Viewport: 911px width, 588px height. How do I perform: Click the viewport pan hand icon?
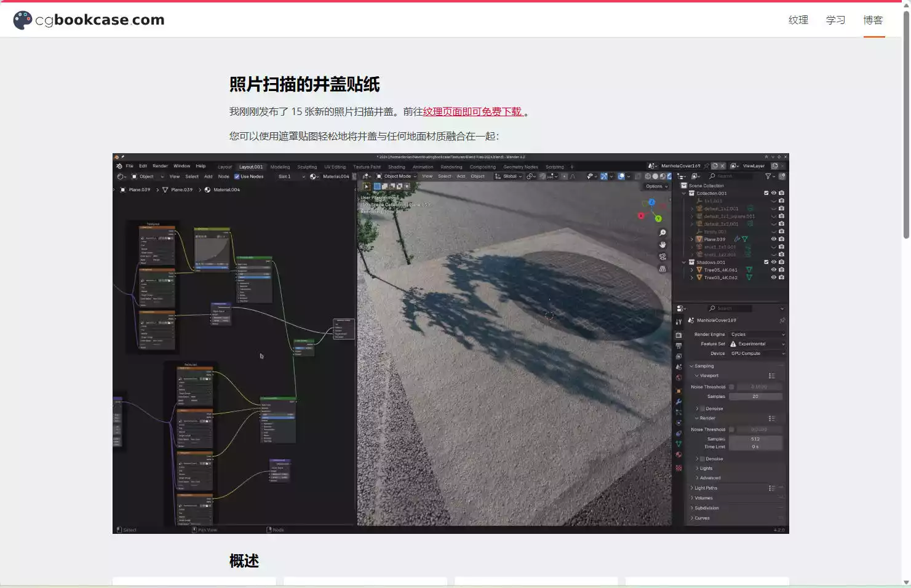[x=662, y=245]
